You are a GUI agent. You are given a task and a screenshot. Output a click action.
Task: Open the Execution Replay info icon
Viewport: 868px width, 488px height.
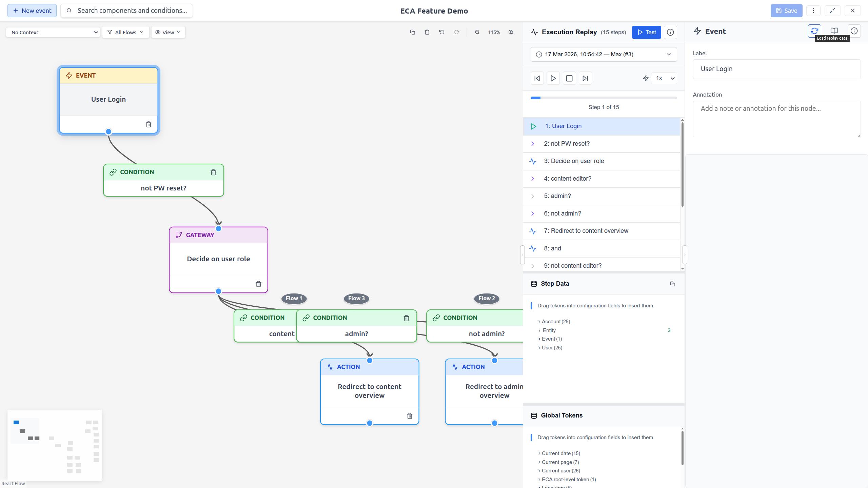tap(670, 32)
